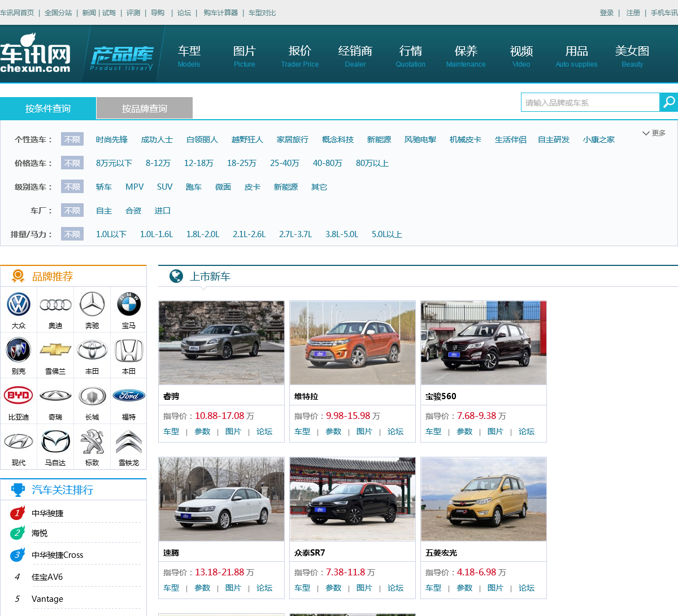
Task: Open the 速腾 white sedan thumbnail
Action: [221, 499]
